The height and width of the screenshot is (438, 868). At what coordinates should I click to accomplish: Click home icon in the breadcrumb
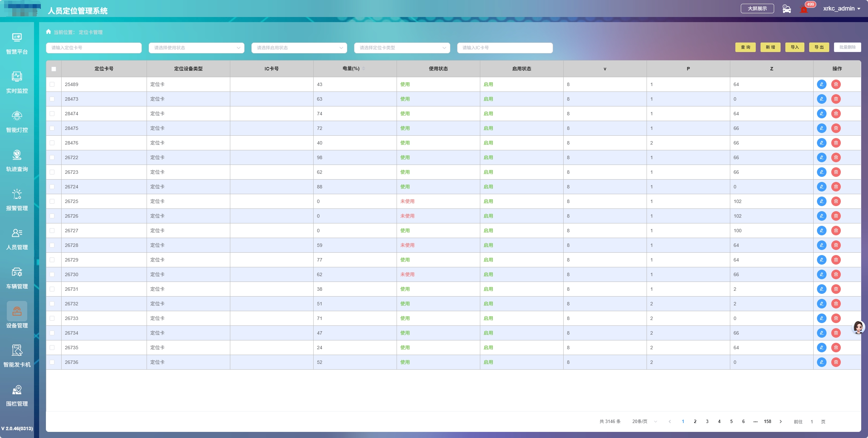(x=48, y=32)
